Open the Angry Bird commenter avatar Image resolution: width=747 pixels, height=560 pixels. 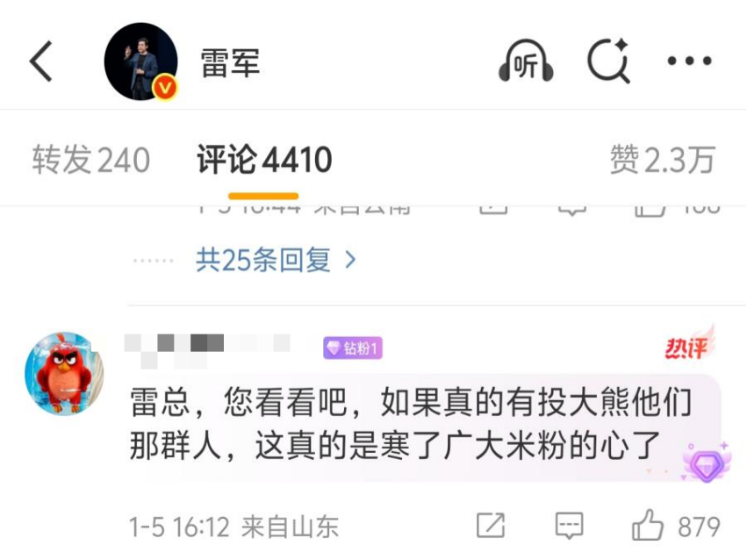(x=64, y=373)
